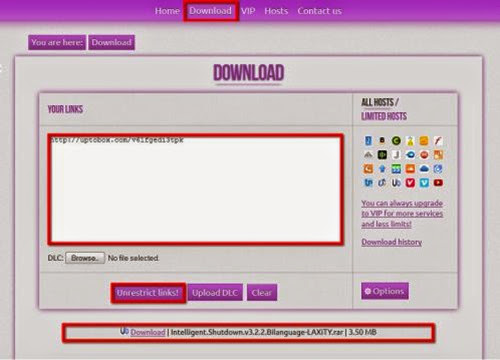
Task: Click the blue 'tn' host icon
Action: click(x=368, y=183)
